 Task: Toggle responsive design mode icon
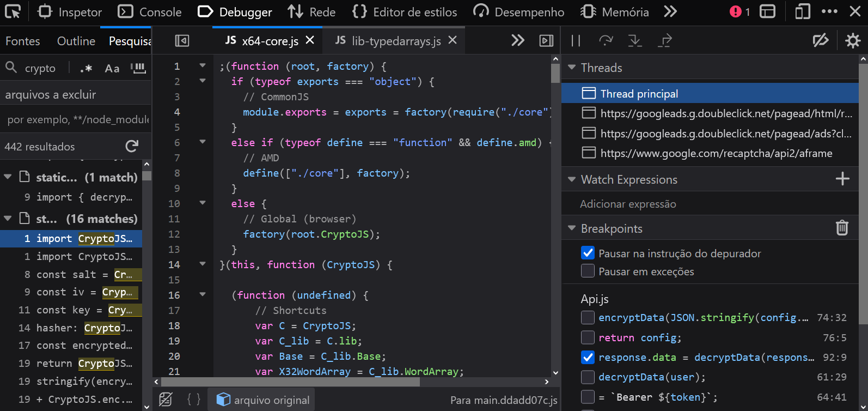click(x=803, y=11)
